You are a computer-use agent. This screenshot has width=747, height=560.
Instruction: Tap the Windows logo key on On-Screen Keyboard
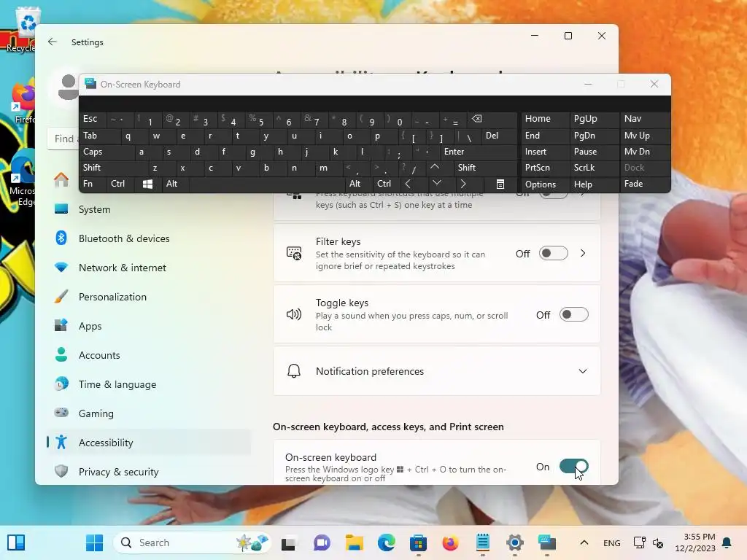(147, 184)
